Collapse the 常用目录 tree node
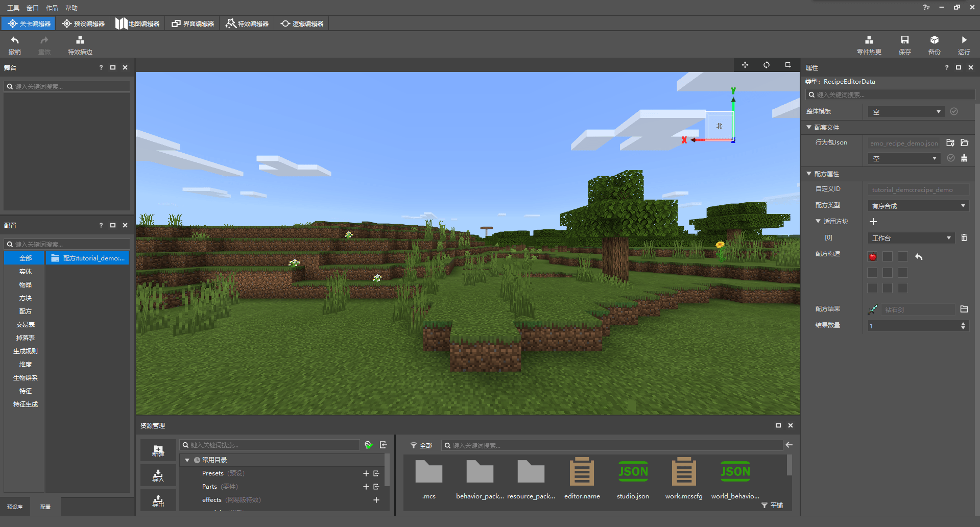 (187, 460)
